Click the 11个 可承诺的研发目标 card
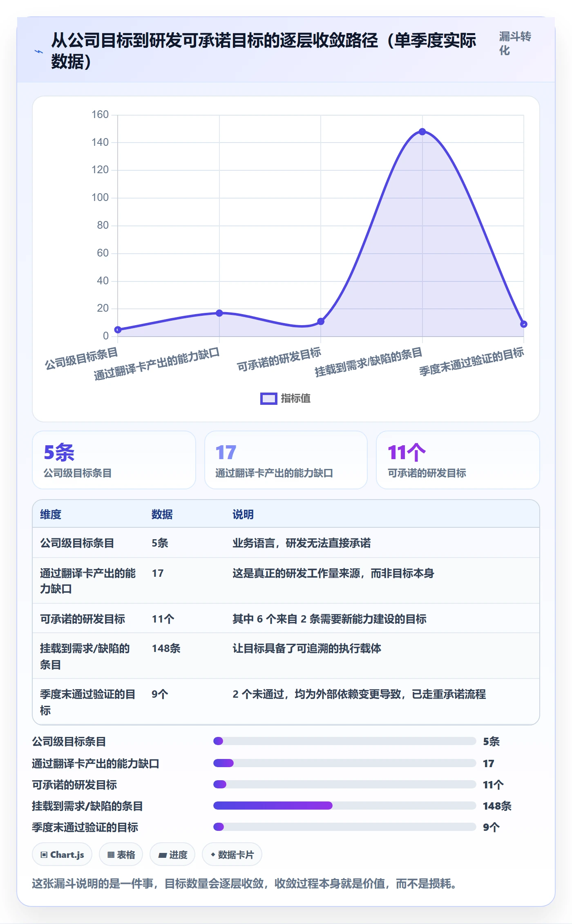 click(458, 460)
